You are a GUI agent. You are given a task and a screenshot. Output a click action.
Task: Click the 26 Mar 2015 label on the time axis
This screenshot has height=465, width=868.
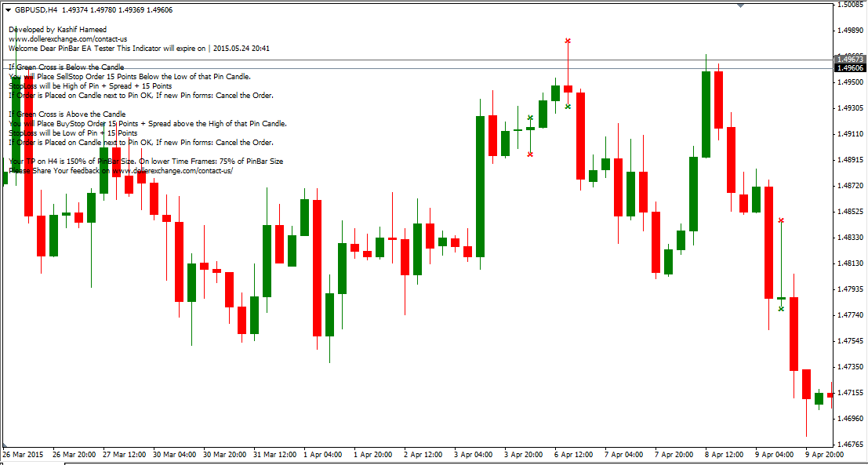(22, 452)
